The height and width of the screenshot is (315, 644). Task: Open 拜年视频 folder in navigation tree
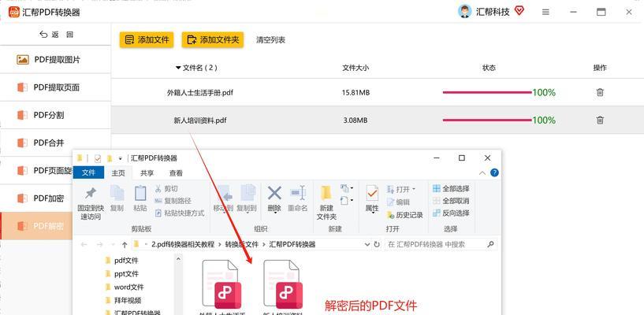[128, 300]
